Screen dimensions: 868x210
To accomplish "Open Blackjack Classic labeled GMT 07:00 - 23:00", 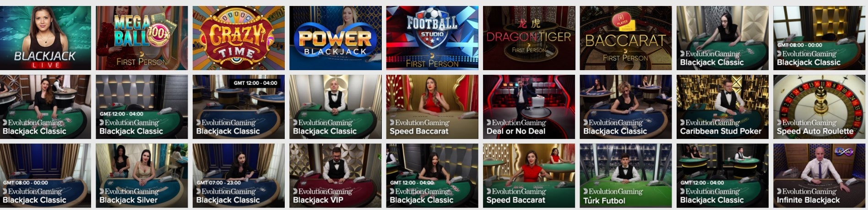I will point(239,176).
